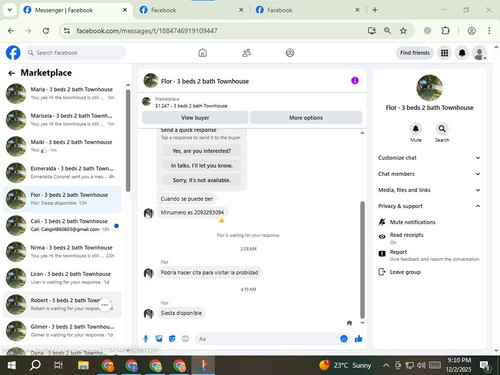Screen dimensions: 500x375
Task: Open the GIF picker icon
Action: (x=185, y=339)
